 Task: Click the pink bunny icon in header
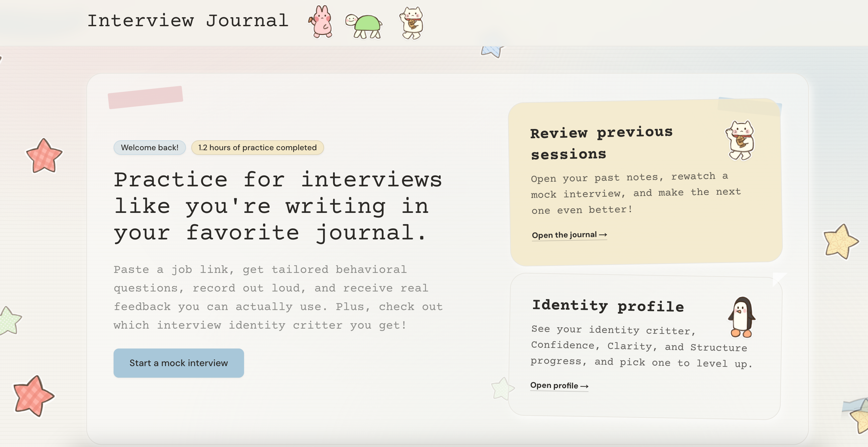coord(321,22)
